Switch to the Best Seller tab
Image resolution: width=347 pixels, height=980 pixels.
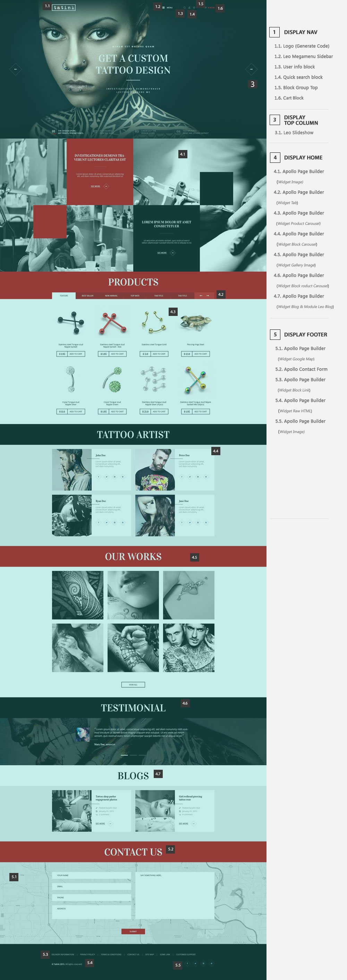pyautogui.click(x=87, y=295)
